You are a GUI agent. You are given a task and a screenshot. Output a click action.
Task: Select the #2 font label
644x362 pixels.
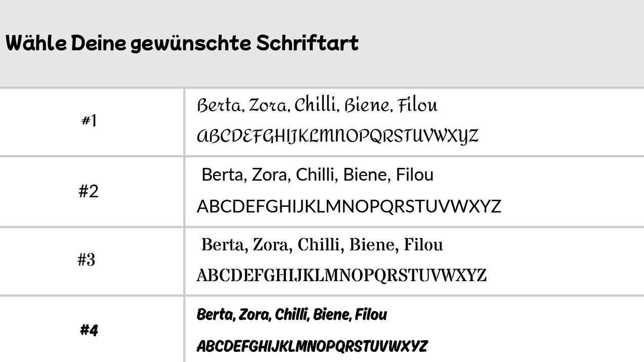click(x=89, y=192)
